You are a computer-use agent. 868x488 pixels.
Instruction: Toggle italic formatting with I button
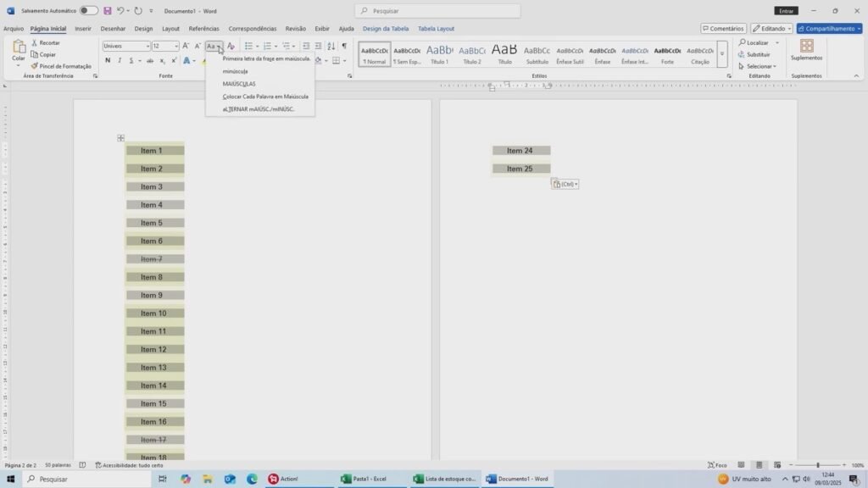click(x=120, y=61)
